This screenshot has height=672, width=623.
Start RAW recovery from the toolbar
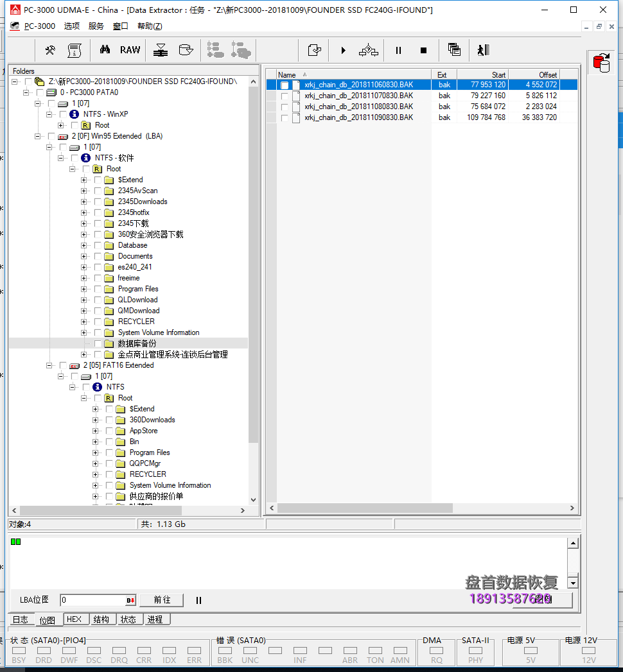click(x=130, y=50)
